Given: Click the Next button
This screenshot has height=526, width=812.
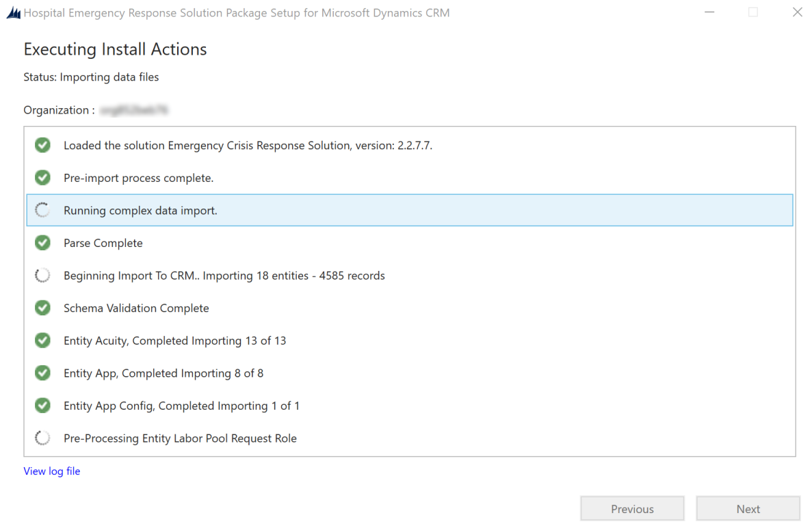Looking at the screenshot, I should pos(748,509).
